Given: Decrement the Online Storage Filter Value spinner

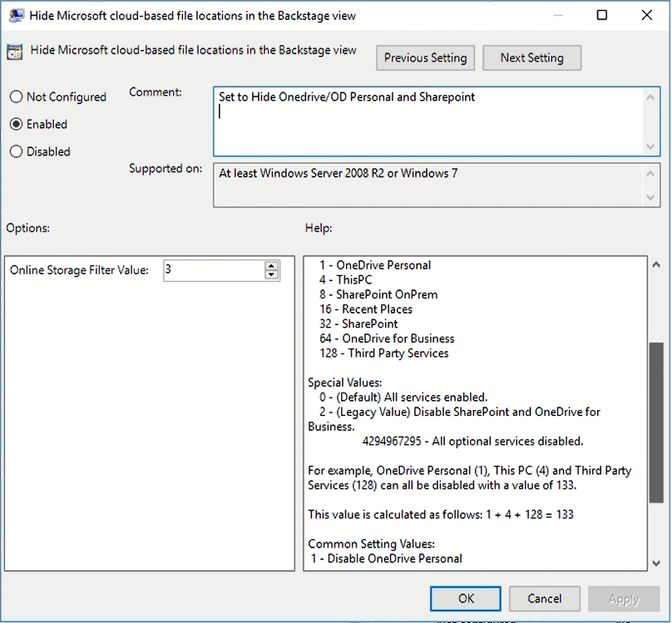Looking at the screenshot, I should pos(271,274).
